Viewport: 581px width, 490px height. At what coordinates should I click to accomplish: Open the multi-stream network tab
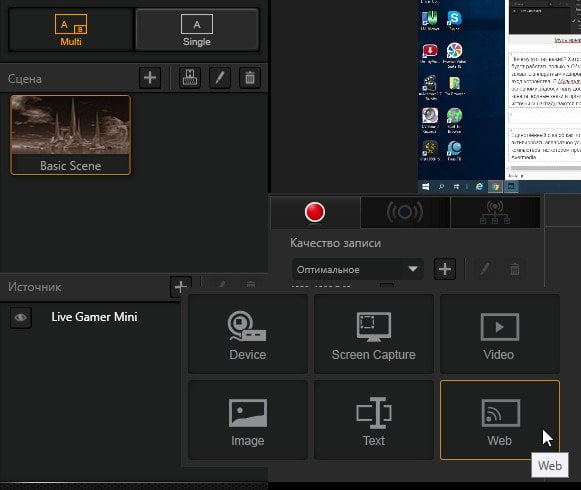pyautogui.click(x=495, y=212)
